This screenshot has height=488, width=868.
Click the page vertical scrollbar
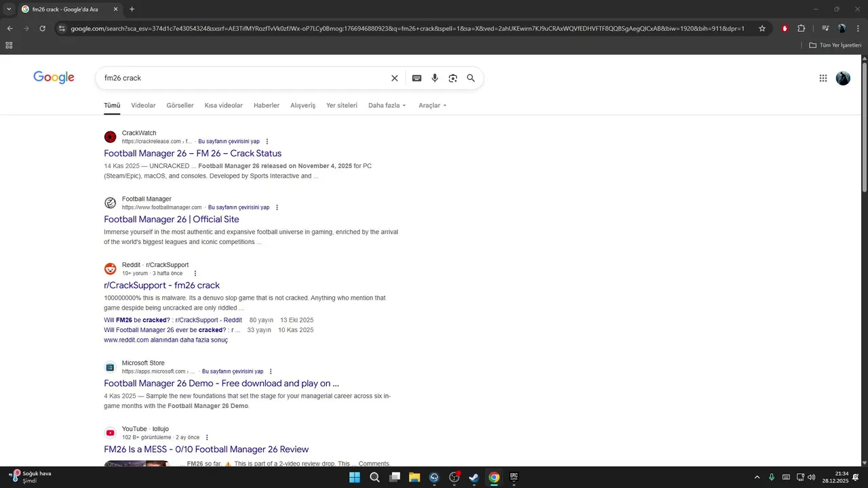tap(864, 126)
